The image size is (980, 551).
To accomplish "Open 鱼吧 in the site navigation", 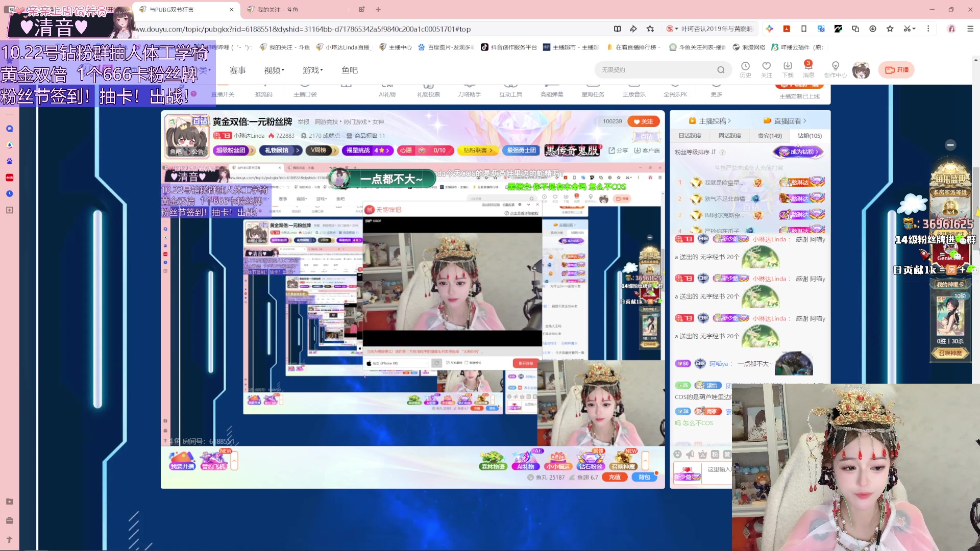I will tap(350, 70).
